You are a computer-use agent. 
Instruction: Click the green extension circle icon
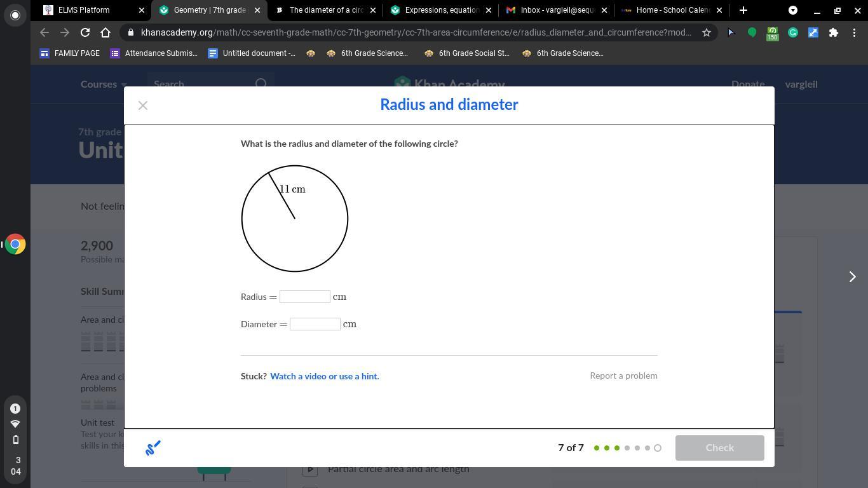pos(752,32)
